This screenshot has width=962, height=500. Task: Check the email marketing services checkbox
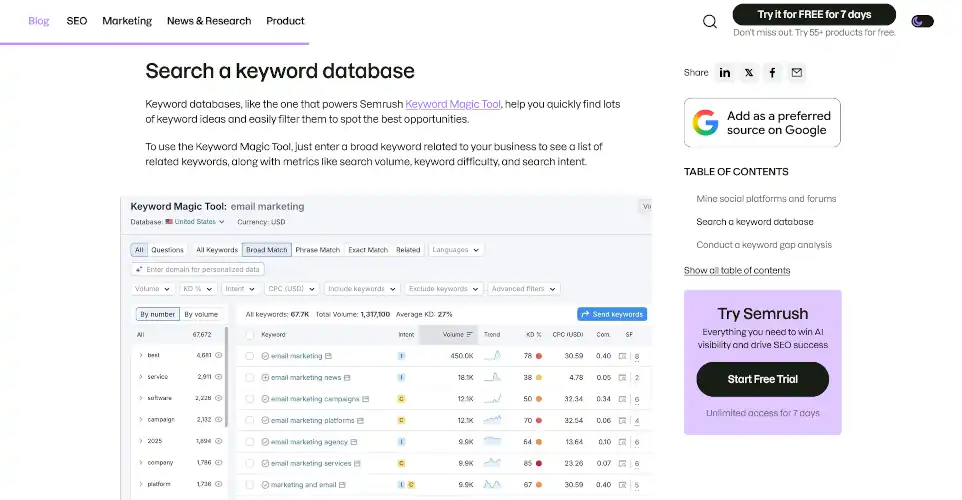[250, 463]
